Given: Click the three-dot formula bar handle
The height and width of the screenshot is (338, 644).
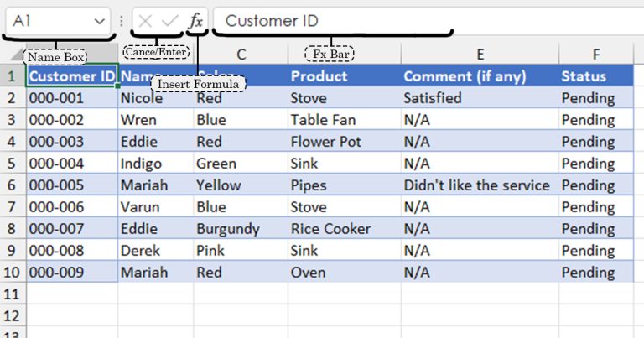Looking at the screenshot, I should pos(122,21).
